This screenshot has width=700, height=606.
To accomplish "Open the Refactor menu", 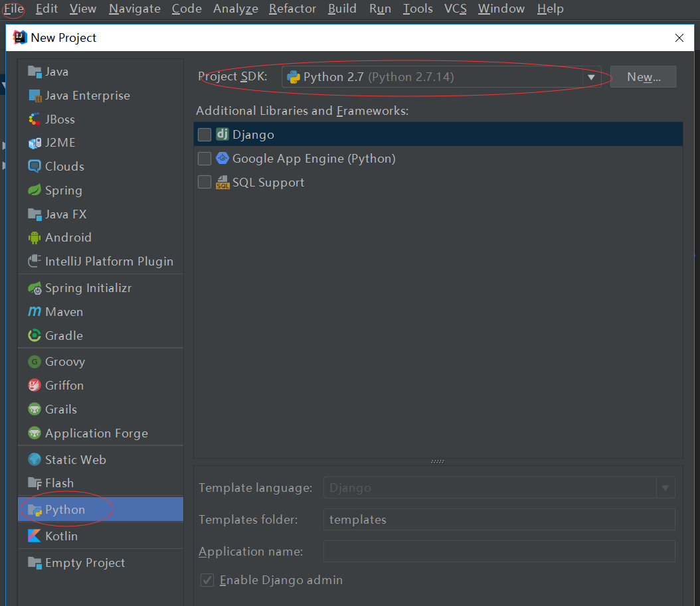I will tap(292, 9).
